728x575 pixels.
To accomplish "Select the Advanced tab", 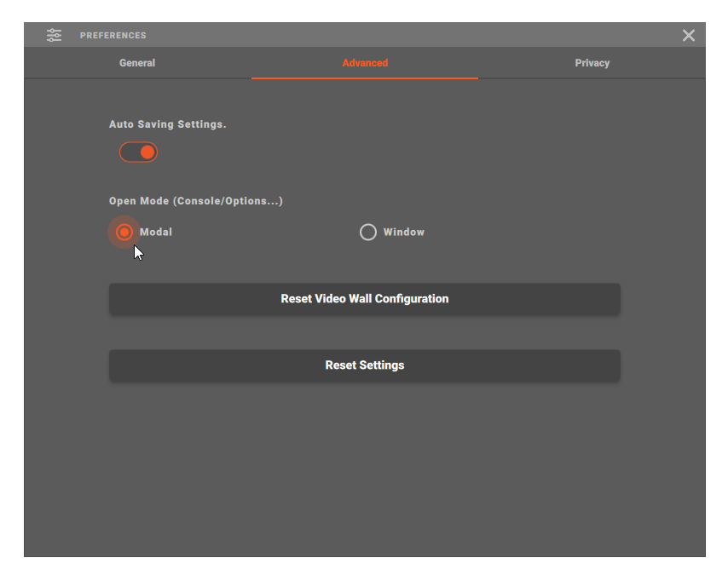I will tap(365, 63).
